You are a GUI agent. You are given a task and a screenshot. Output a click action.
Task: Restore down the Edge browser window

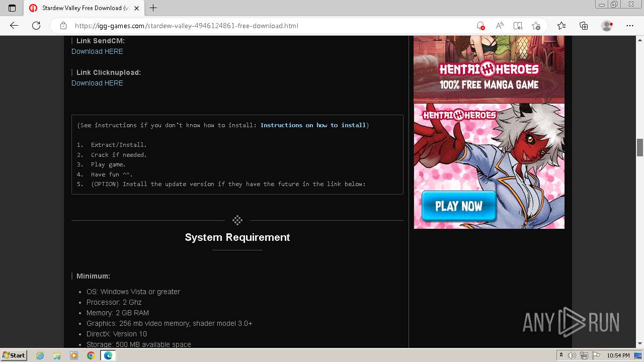pos(614,4)
